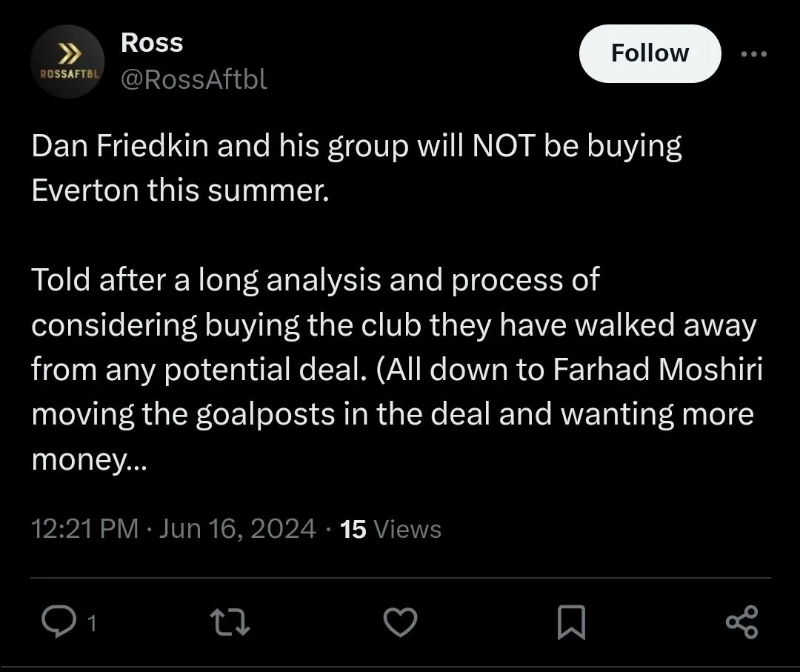Click the 12:21 PM timestamp
800x672 pixels.
[84, 529]
